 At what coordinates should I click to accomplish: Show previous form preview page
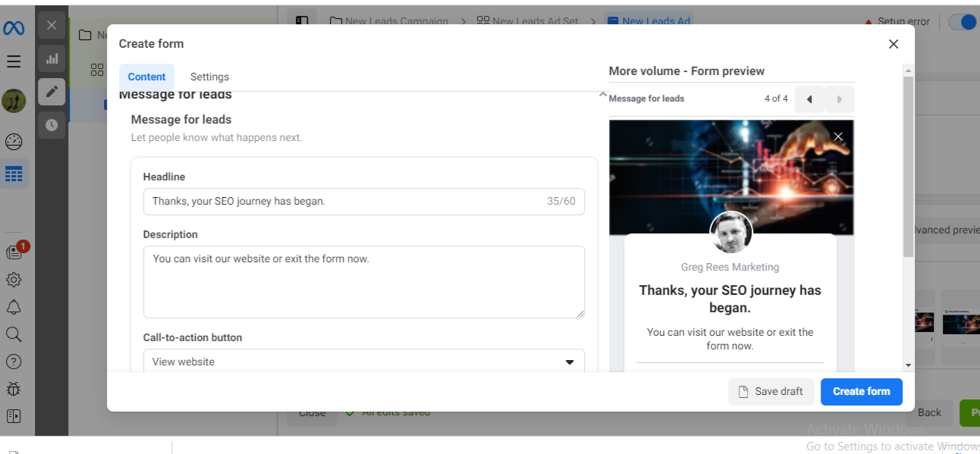click(x=809, y=99)
